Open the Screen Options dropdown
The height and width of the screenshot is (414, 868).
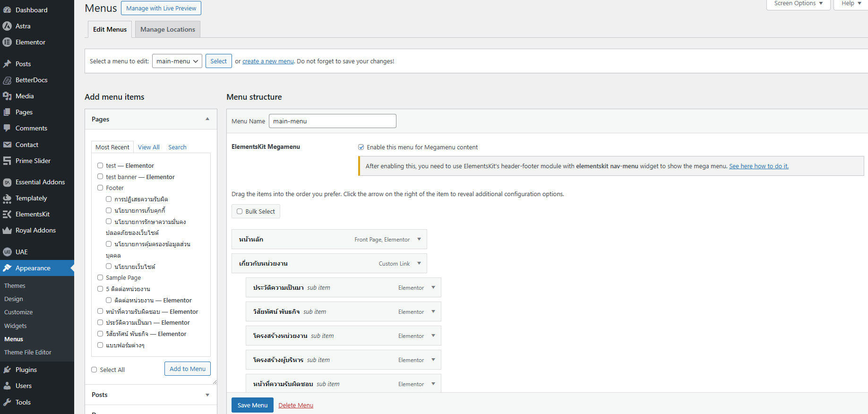coord(799,4)
